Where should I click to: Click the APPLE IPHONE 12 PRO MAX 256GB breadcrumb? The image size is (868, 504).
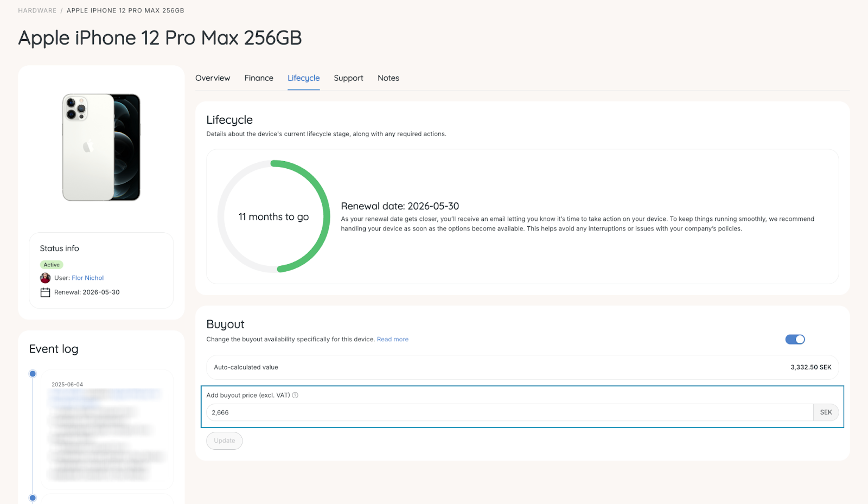tap(125, 11)
